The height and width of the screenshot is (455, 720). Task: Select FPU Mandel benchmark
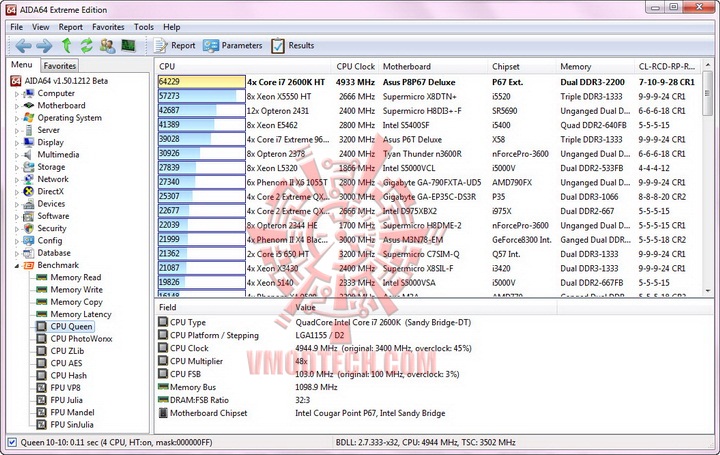tap(72, 412)
